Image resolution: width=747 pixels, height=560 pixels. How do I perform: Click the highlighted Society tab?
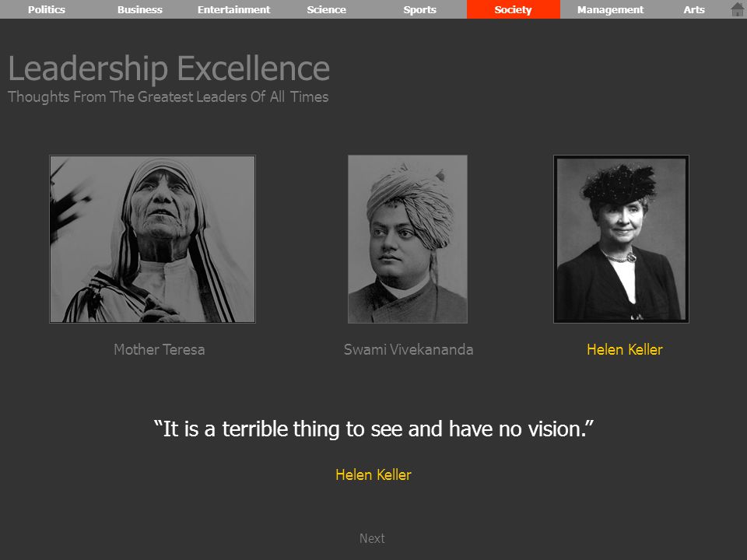click(x=513, y=9)
